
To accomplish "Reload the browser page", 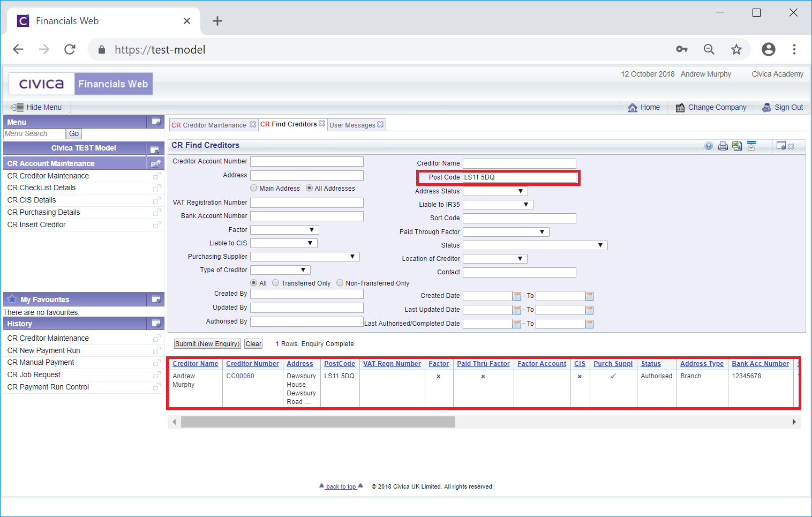I will pos(70,49).
